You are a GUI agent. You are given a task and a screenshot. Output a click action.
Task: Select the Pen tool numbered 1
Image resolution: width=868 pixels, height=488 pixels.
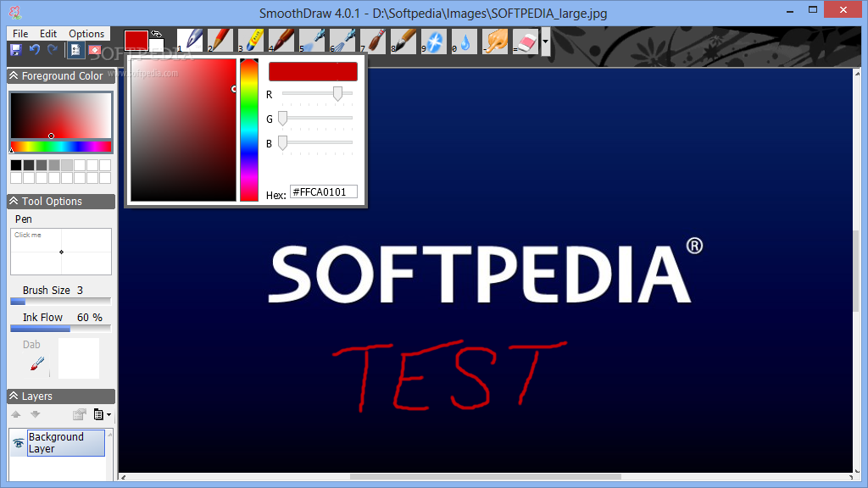189,41
